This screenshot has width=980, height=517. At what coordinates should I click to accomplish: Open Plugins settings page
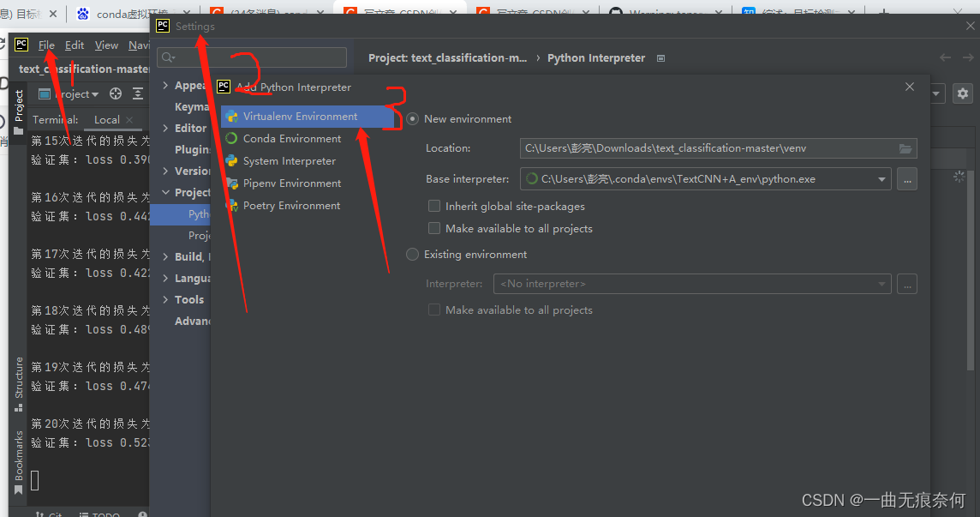192,149
